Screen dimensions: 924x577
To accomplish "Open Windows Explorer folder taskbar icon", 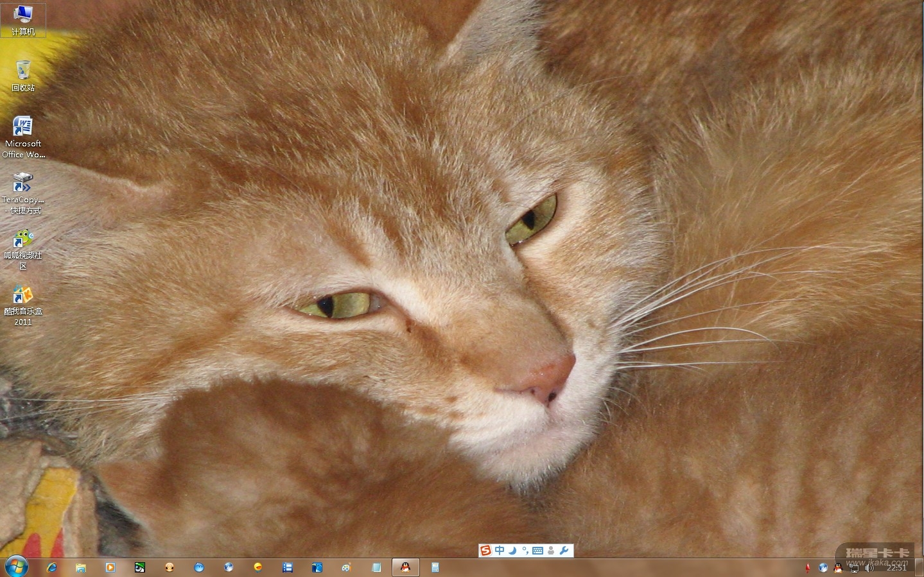I will 81,567.
